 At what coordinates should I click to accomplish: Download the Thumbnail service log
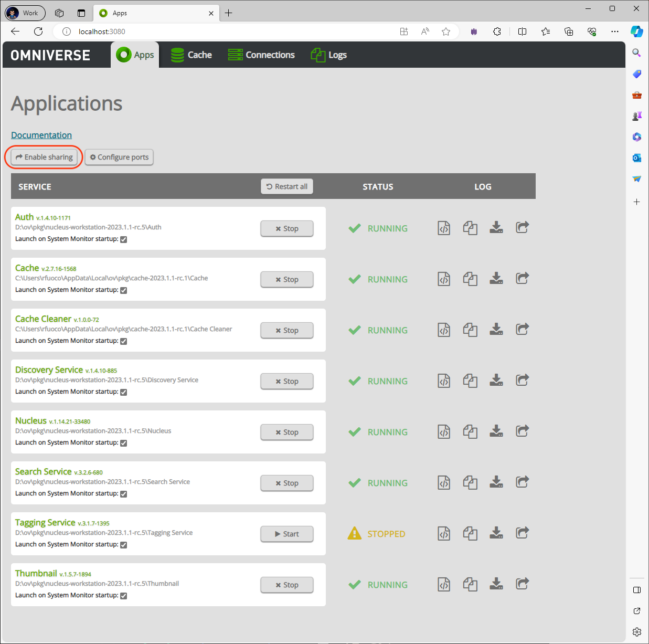[x=496, y=584]
